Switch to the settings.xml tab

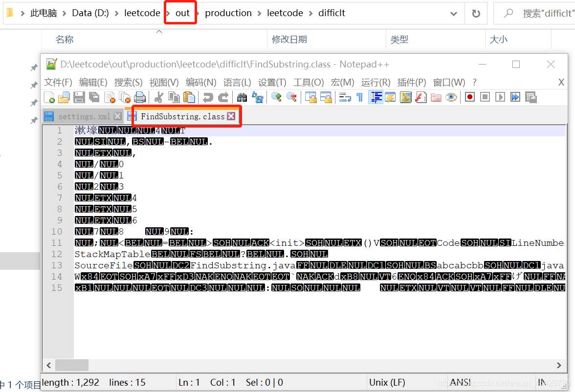(x=84, y=117)
